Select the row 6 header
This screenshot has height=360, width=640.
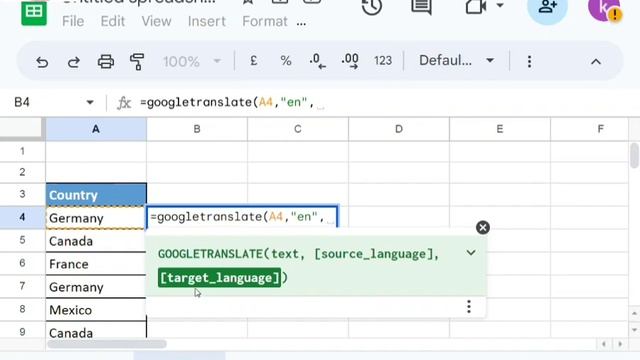coord(22,263)
